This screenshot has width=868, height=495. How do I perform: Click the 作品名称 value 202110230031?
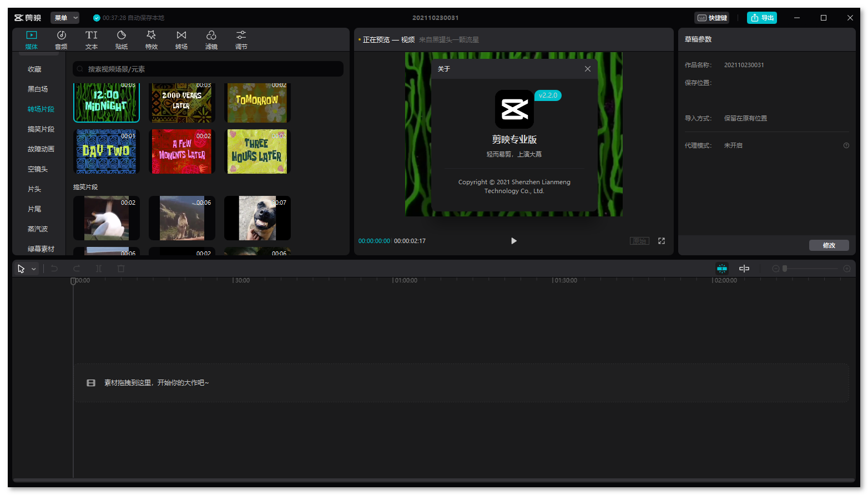744,65
